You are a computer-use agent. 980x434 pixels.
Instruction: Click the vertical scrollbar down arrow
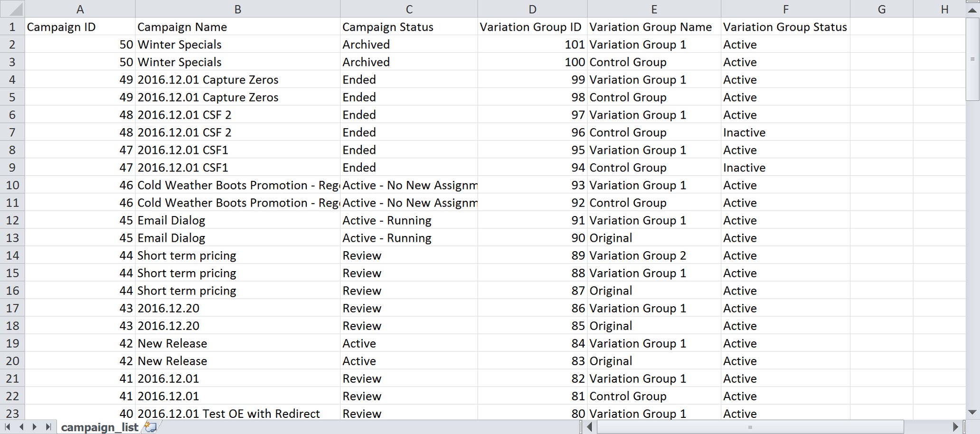pos(972,412)
